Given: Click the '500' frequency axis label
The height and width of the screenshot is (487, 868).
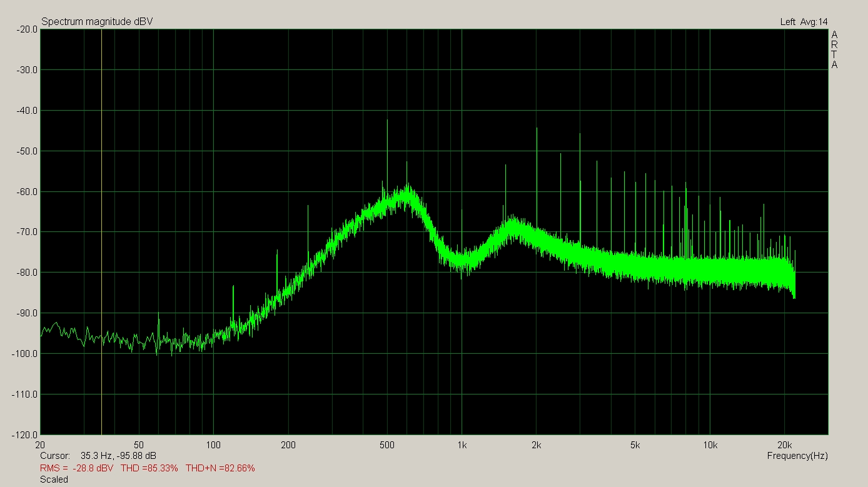Looking at the screenshot, I should click(x=387, y=445).
